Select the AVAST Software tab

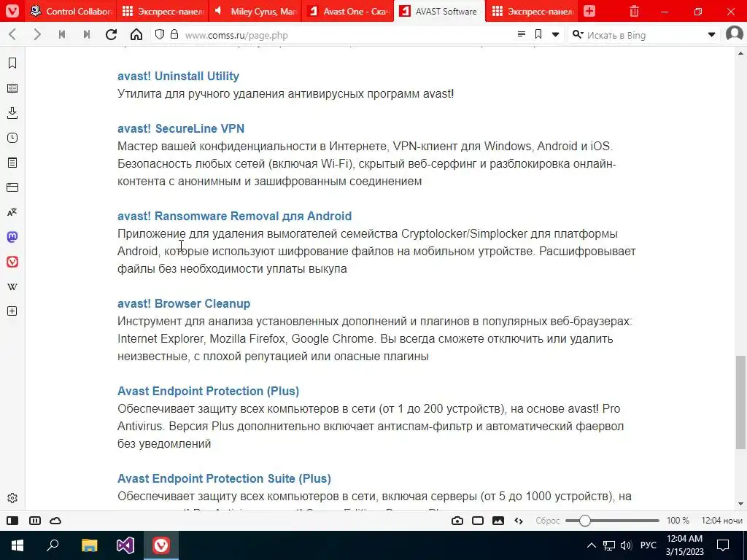click(x=440, y=11)
